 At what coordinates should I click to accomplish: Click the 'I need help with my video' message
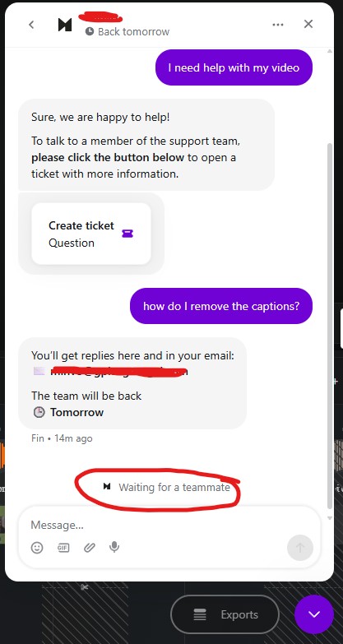click(x=234, y=67)
